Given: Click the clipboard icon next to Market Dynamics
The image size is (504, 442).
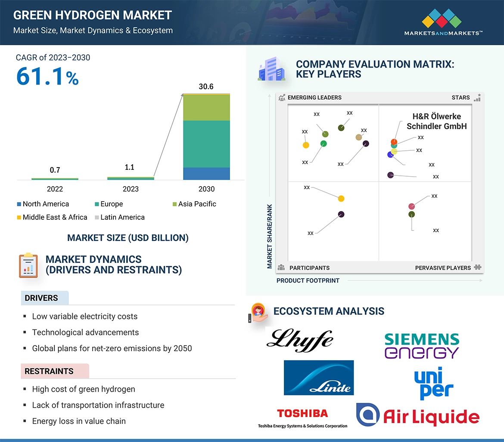Looking at the screenshot, I should click(x=28, y=265).
